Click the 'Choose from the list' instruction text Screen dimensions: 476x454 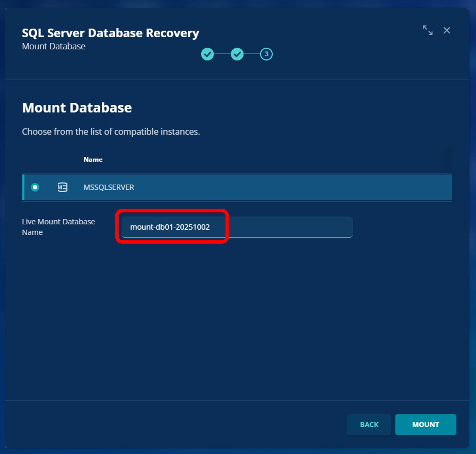(x=111, y=132)
